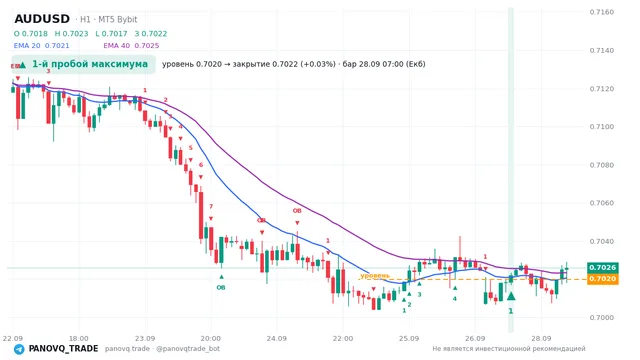Open the panovq.trade website link
The height and width of the screenshot is (360, 640).
click(127, 349)
